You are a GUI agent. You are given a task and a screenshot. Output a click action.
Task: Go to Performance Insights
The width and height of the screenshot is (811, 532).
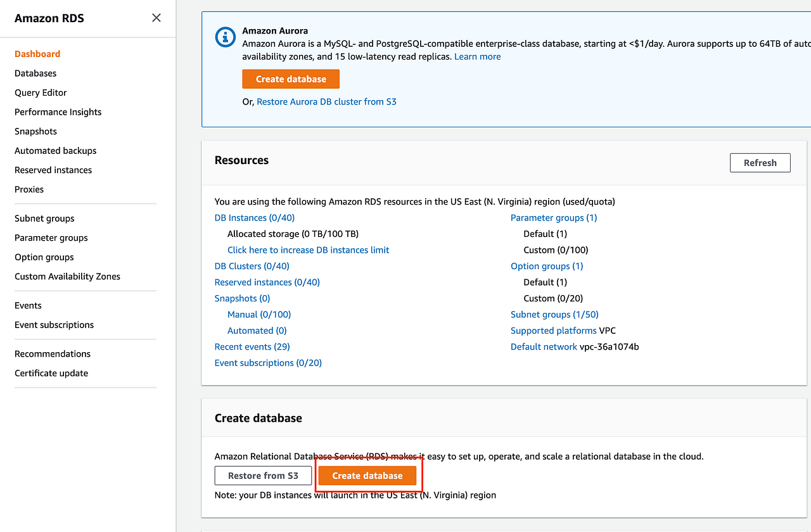(x=58, y=112)
